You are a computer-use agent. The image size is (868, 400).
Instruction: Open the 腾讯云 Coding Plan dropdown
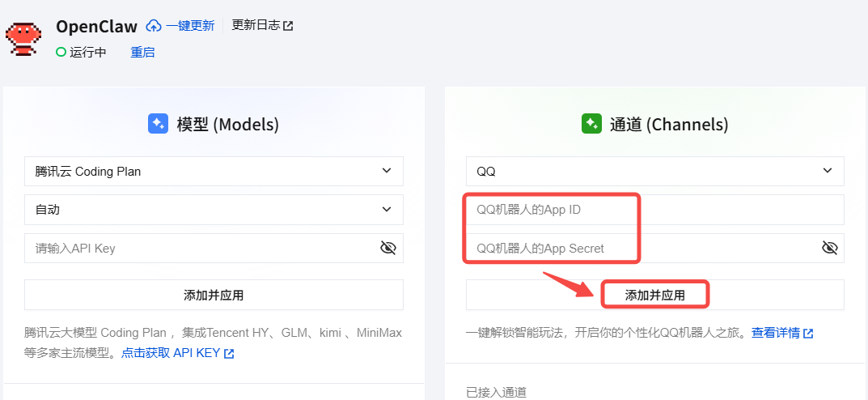[214, 171]
